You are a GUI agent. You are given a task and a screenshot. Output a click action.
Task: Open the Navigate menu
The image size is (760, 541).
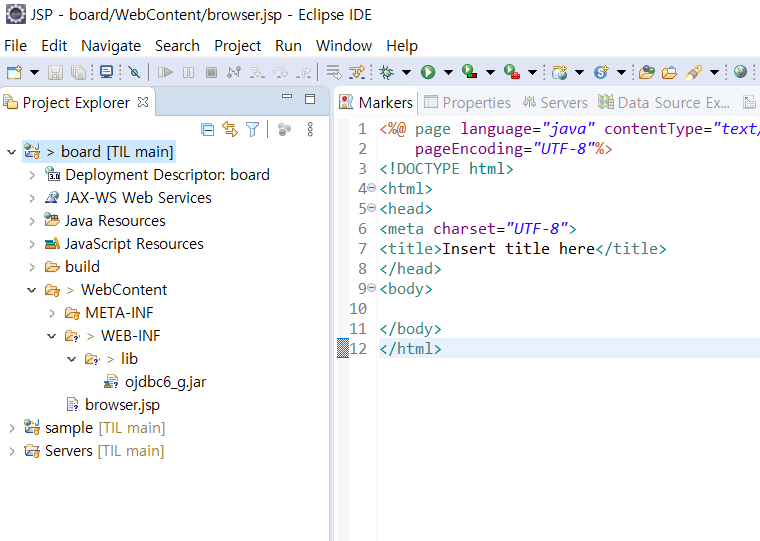111,46
